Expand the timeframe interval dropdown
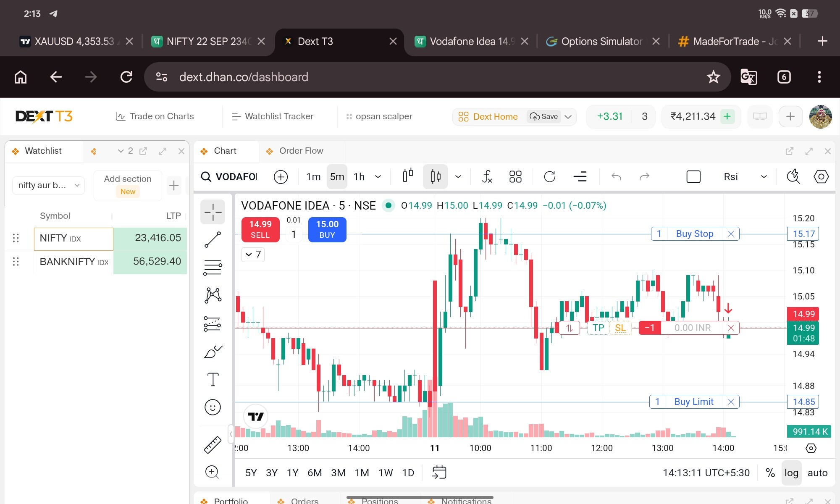840x504 pixels. click(378, 177)
